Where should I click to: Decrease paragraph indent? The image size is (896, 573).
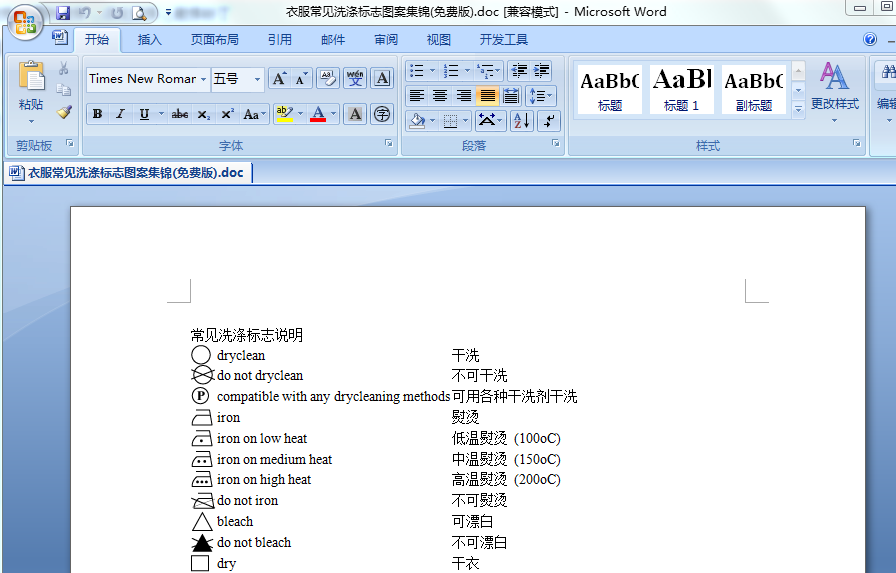point(519,71)
